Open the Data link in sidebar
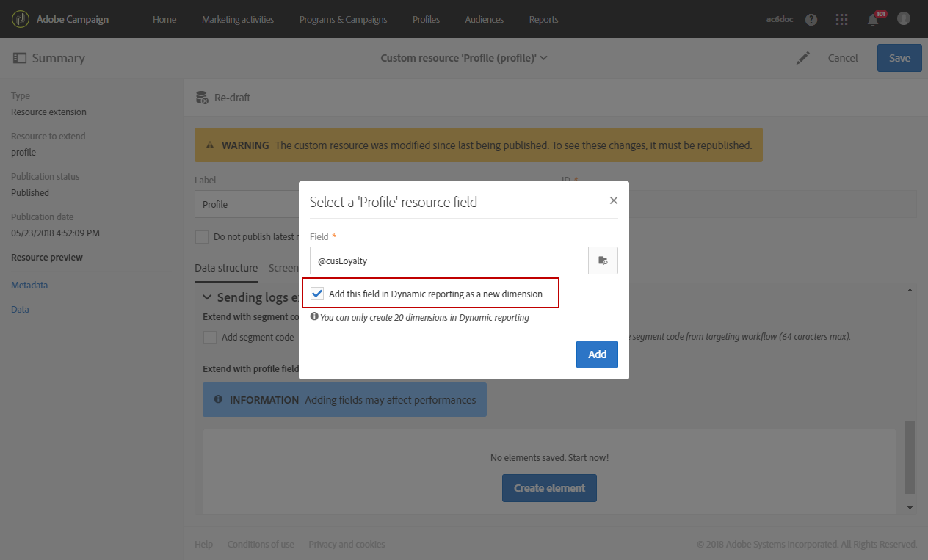The width and height of the screenshot is (928, 560). (20, 310)
